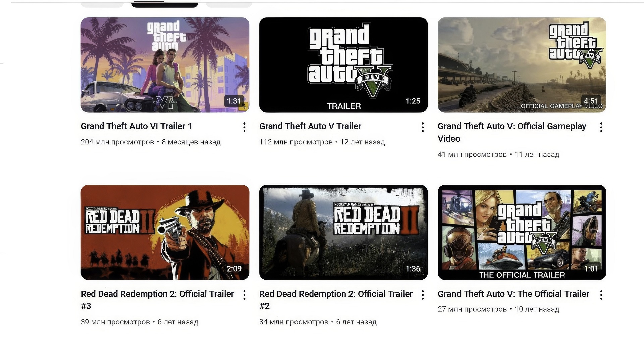Click the "11 лет назад" upload date

537,155
